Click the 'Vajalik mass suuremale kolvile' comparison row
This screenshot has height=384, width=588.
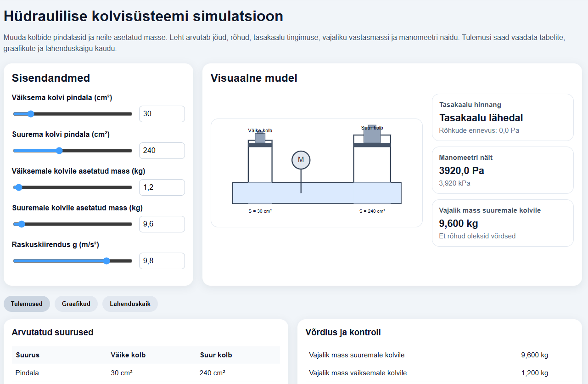(440, 355)
